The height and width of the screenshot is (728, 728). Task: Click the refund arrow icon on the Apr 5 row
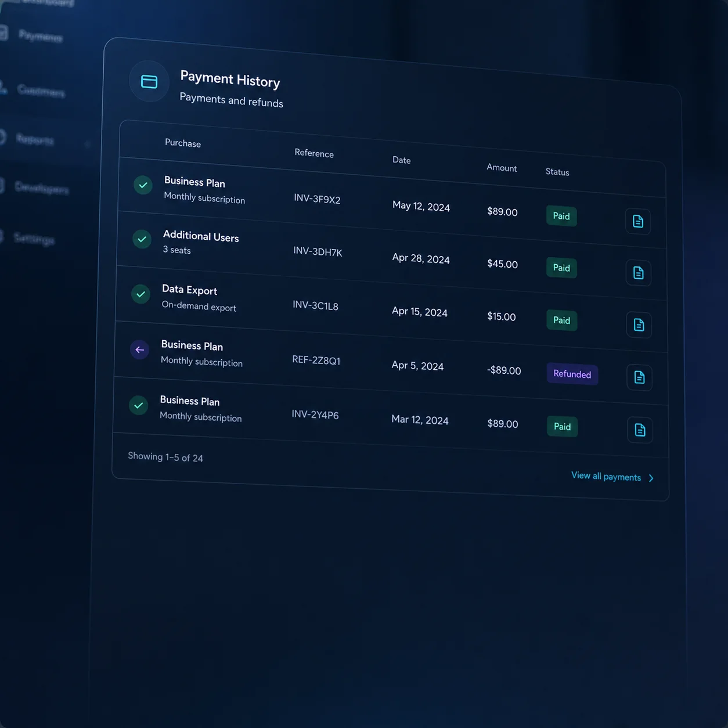[x=139, y=349]
